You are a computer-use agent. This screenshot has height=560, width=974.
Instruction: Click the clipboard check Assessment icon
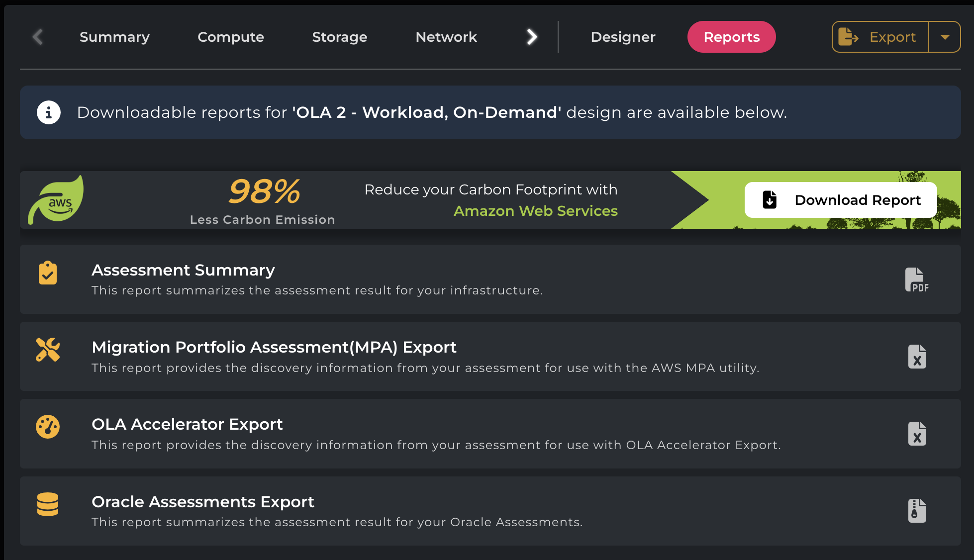(48, 273)
